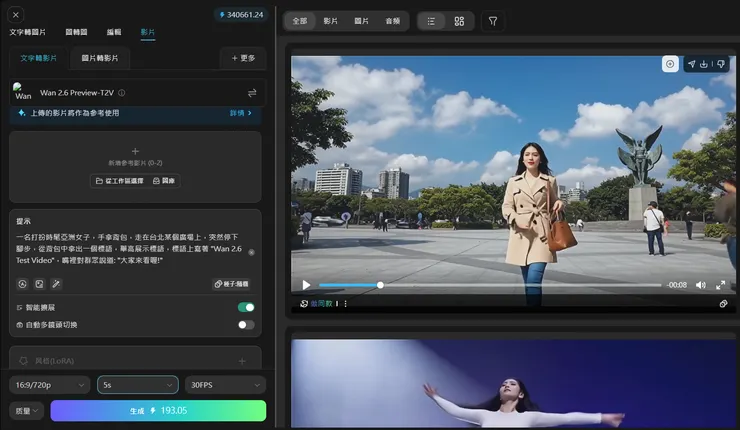Choose the 文字轉影片 sub-tab
The image size is (740, 430).
click(38, 58)
